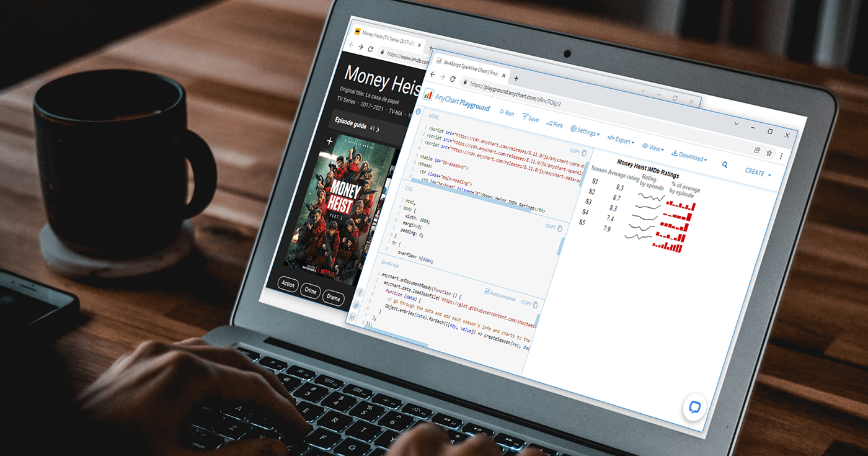Open the AnyChart Playground home link
The image size is (868, 456).
(x=462, y=102)
